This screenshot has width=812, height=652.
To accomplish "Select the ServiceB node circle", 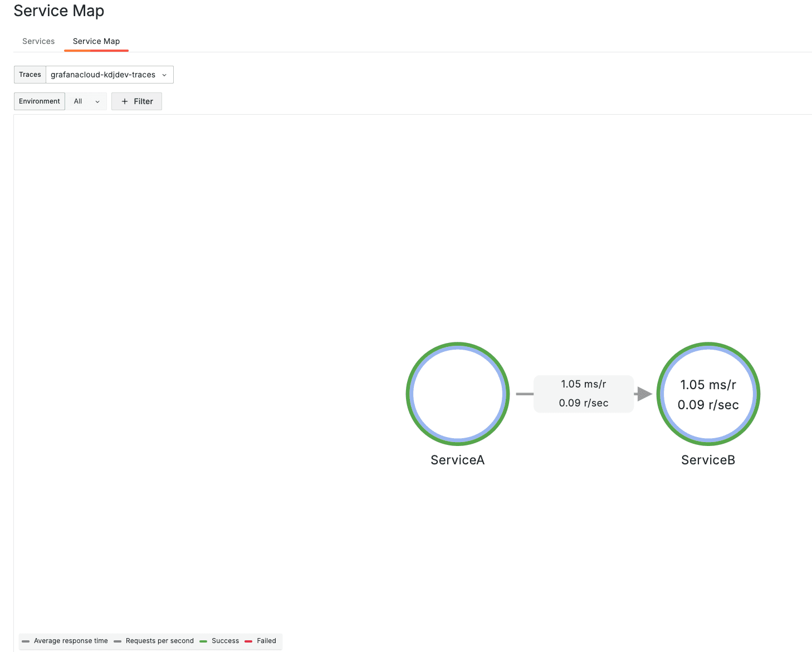I will pyautogui.click(x=708, y=394).
